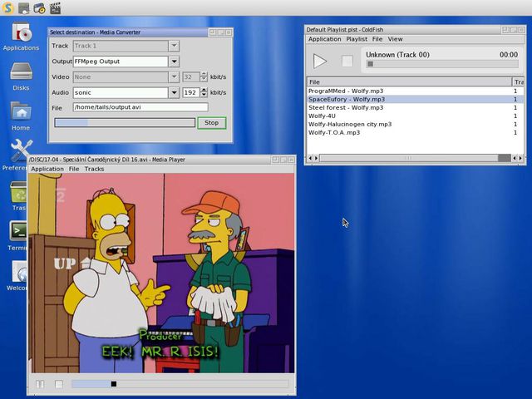Click ColdFish play button
Viewport: 532px width, 399px height.
(x=319, y=62)
